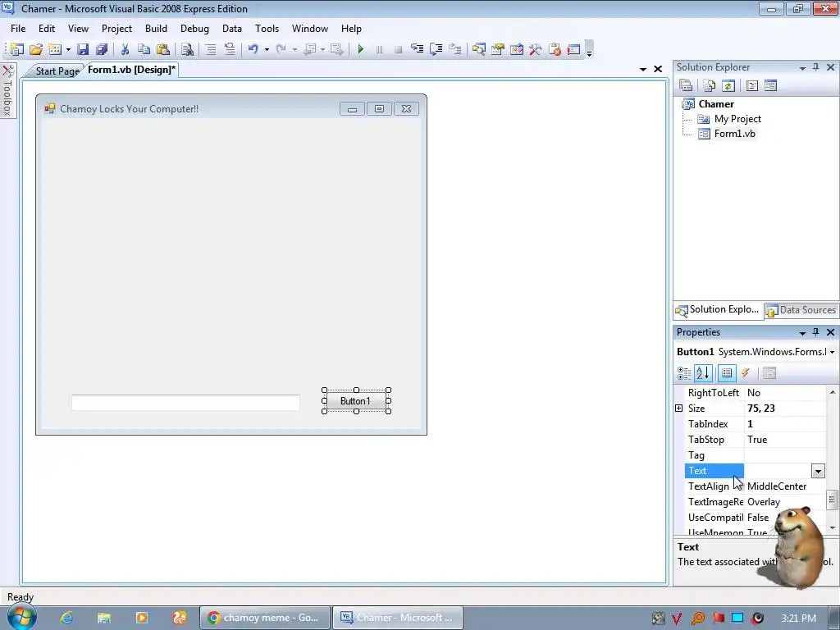
Task: Open the Toolbox via hammer and wrench icon
Action: point(535,49)
